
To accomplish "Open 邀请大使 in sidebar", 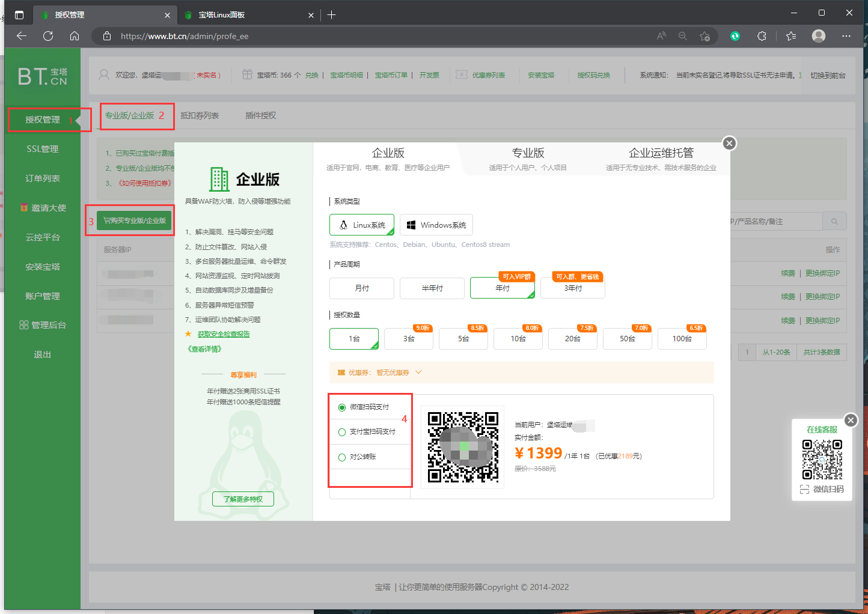I will click(x=43, y=208).
